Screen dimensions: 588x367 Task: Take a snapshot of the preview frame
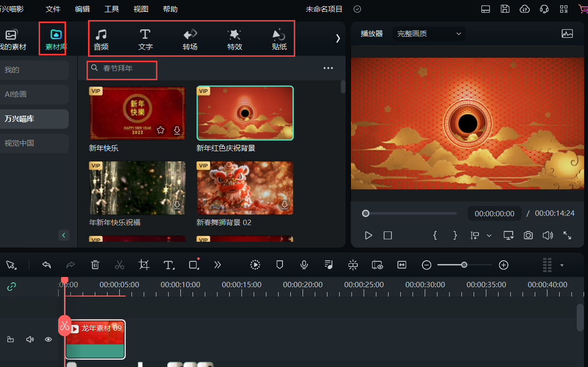click(x=528, y=235)
